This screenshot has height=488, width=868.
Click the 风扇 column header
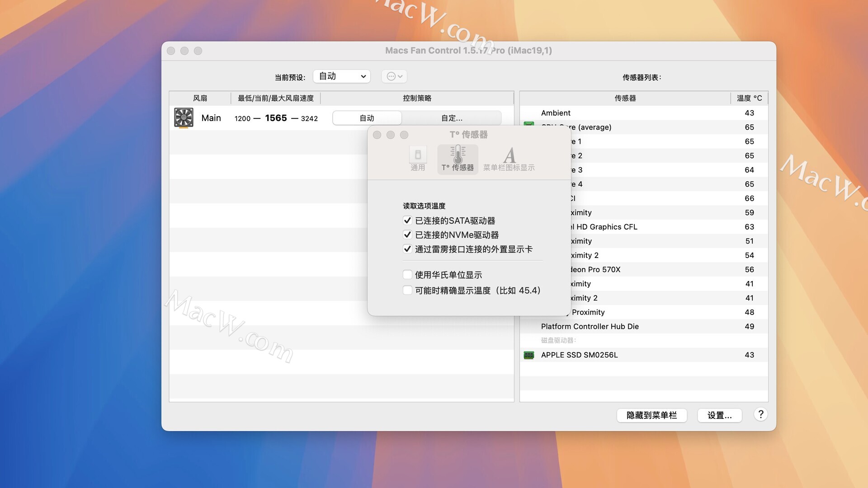click(200, 98)
